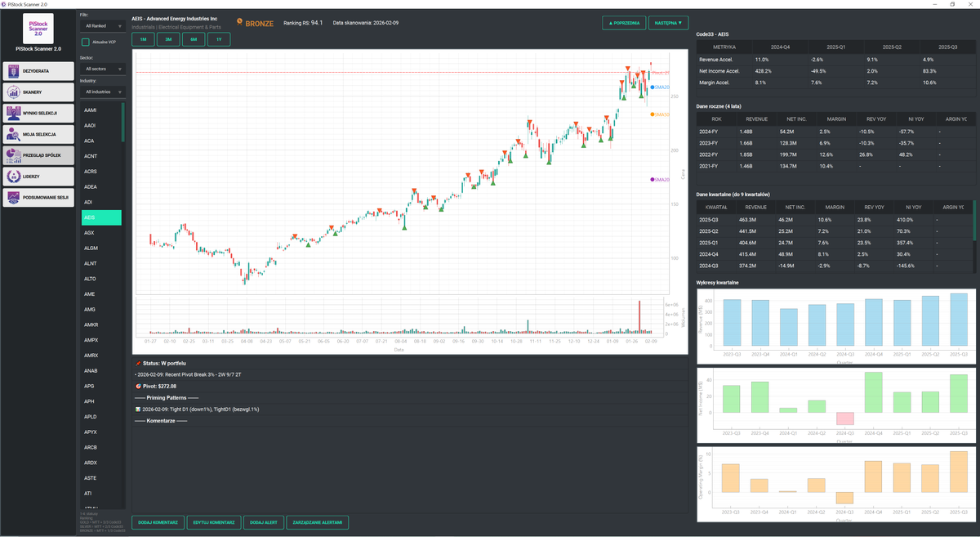
Task: Open Podsumowanie Sesji
Action: point(38,197)
